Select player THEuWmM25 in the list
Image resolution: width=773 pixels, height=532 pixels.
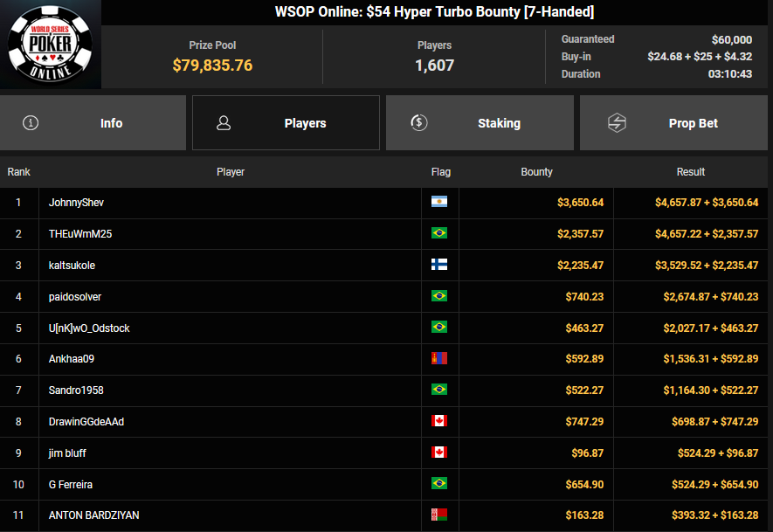point(80,234)
